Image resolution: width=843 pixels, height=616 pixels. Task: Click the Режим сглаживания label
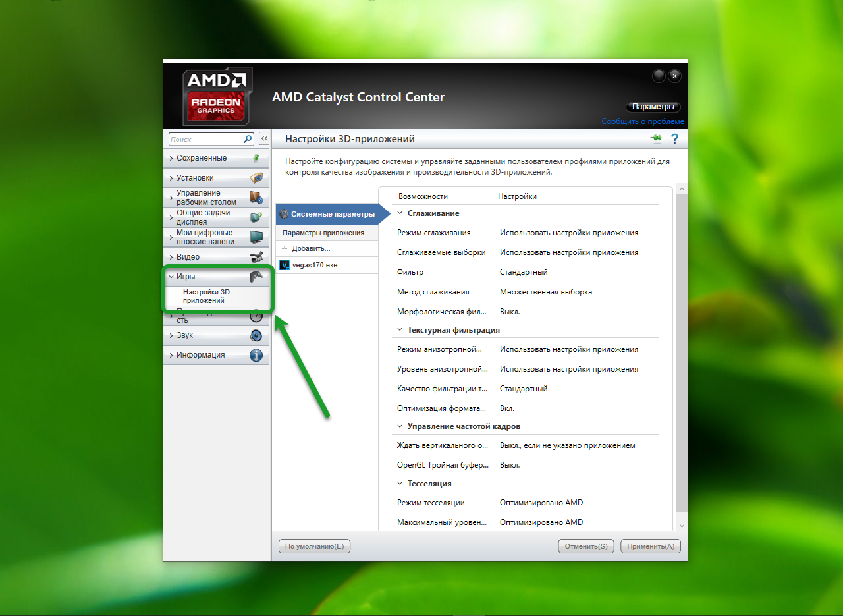(x=434, y=233)
